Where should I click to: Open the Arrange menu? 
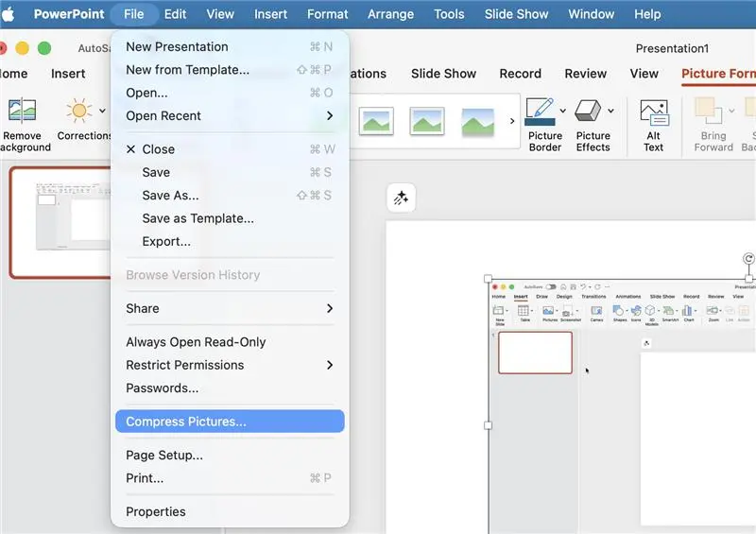(x=390, y=14)
